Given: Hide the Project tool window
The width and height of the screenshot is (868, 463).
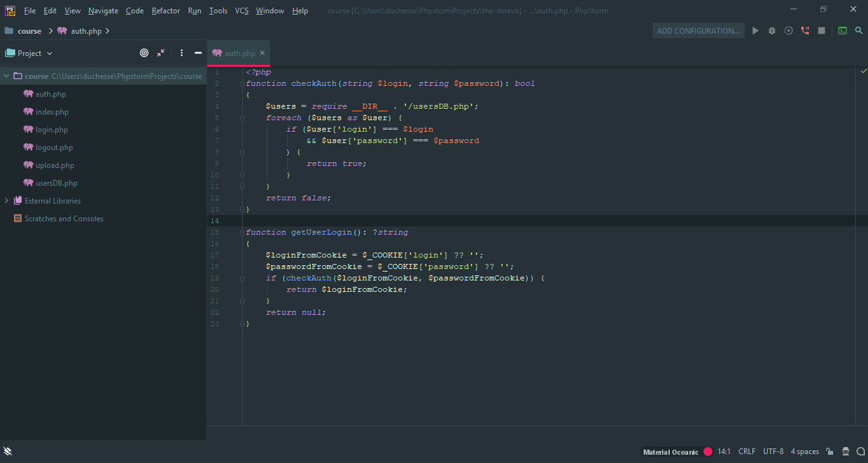Looking at the screenshot, I should click(x=198, y=53).
